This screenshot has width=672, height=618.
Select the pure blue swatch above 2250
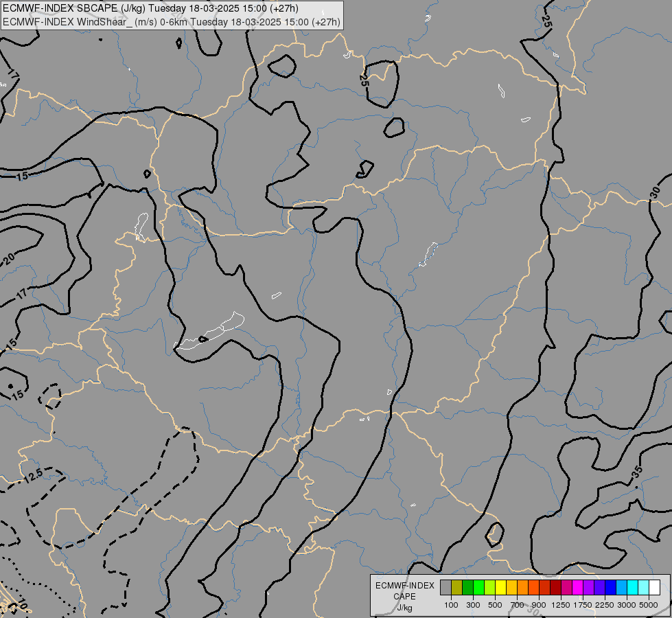tap(610, 588)
